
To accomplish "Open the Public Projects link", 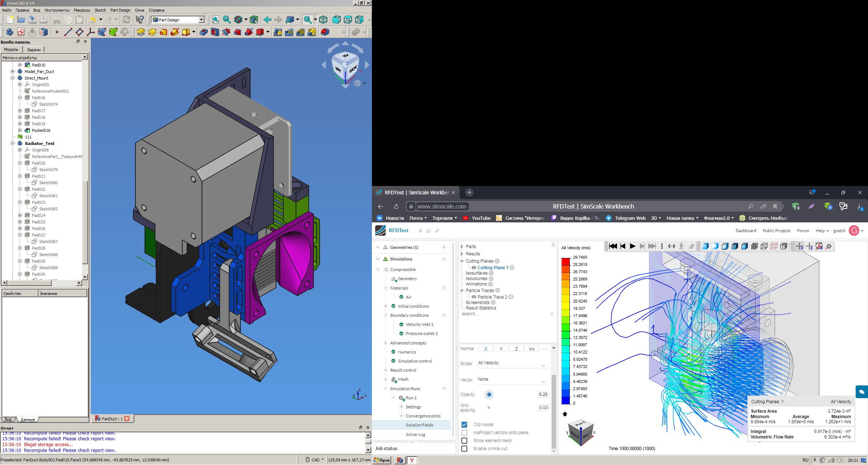I will (x=776, y=231).
